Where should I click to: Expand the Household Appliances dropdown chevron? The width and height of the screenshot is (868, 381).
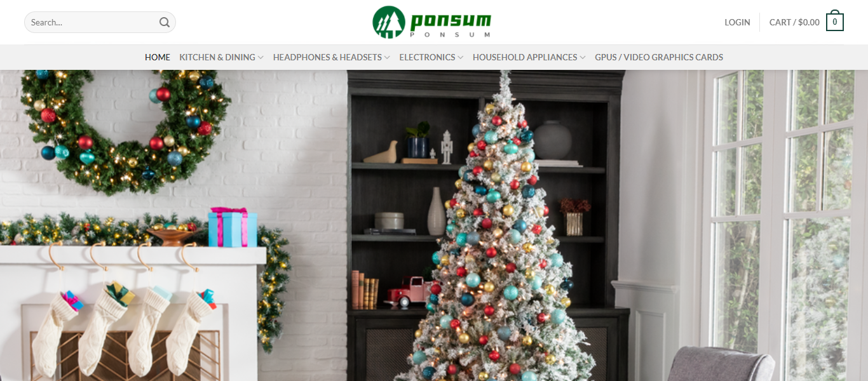tap(582, 58)
